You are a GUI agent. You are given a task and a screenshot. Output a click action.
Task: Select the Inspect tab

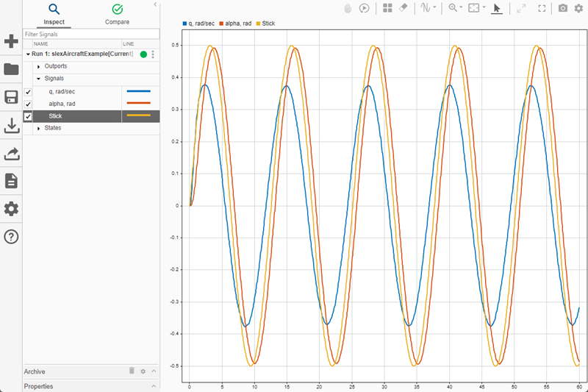coord(54,14)
